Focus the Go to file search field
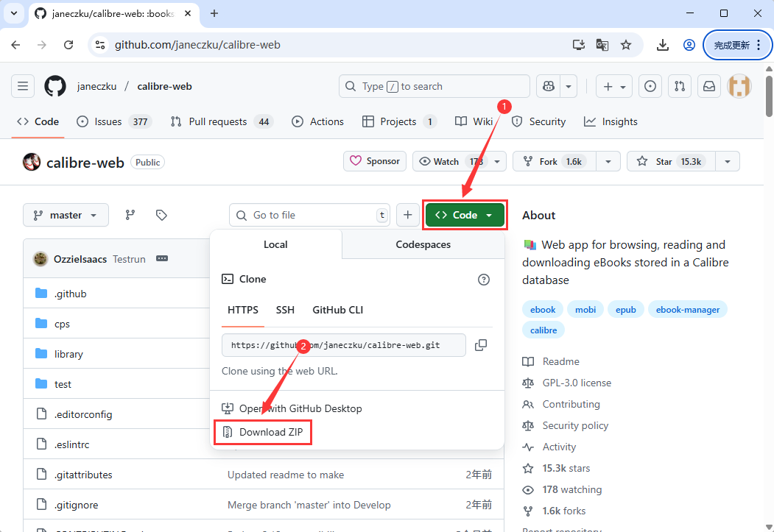 point(309,215)
